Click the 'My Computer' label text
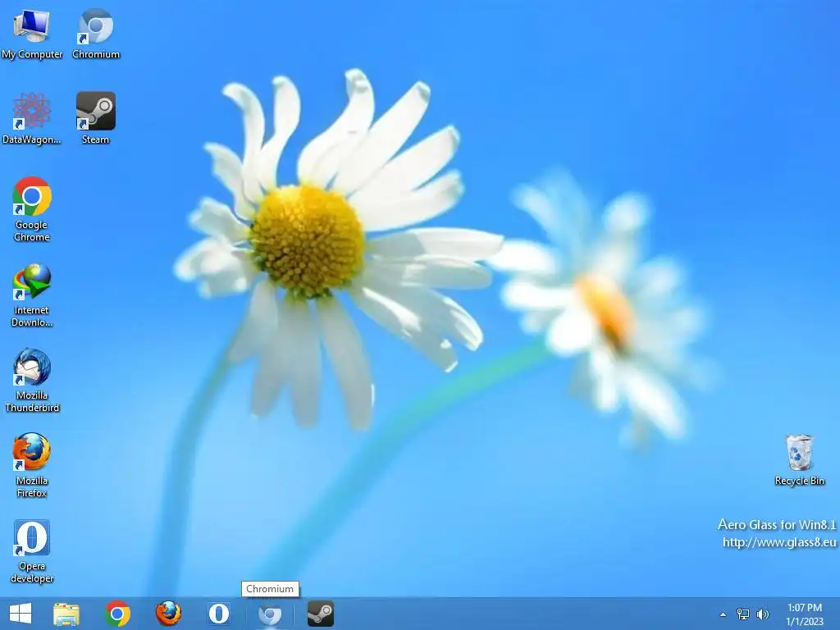The image size is (840, 630). pos(32,54)
